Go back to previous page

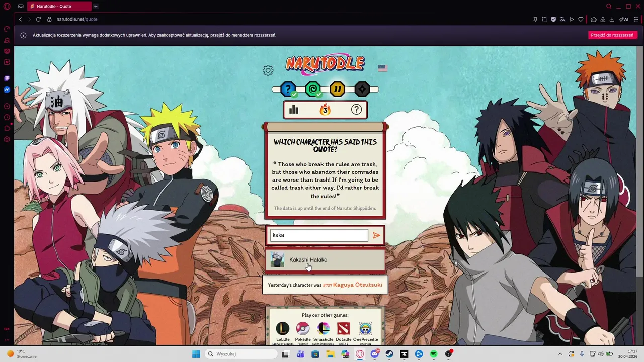point(21,19)
